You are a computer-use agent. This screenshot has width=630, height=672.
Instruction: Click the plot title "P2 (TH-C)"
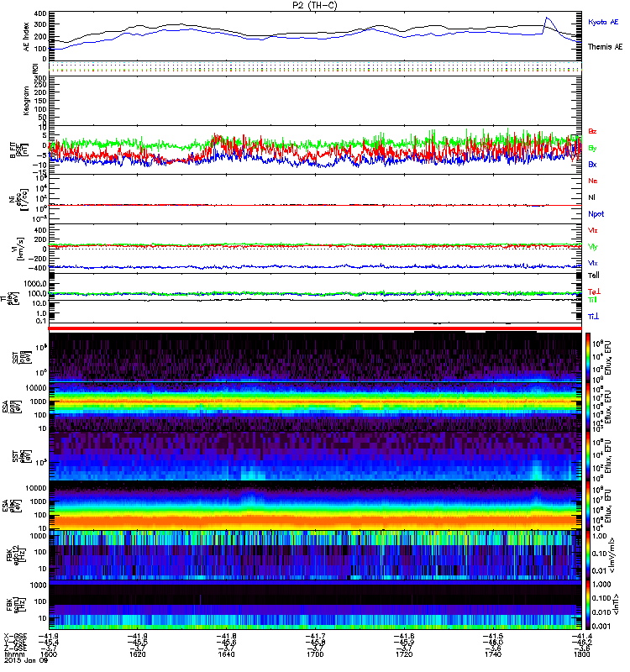pos(315,5)
